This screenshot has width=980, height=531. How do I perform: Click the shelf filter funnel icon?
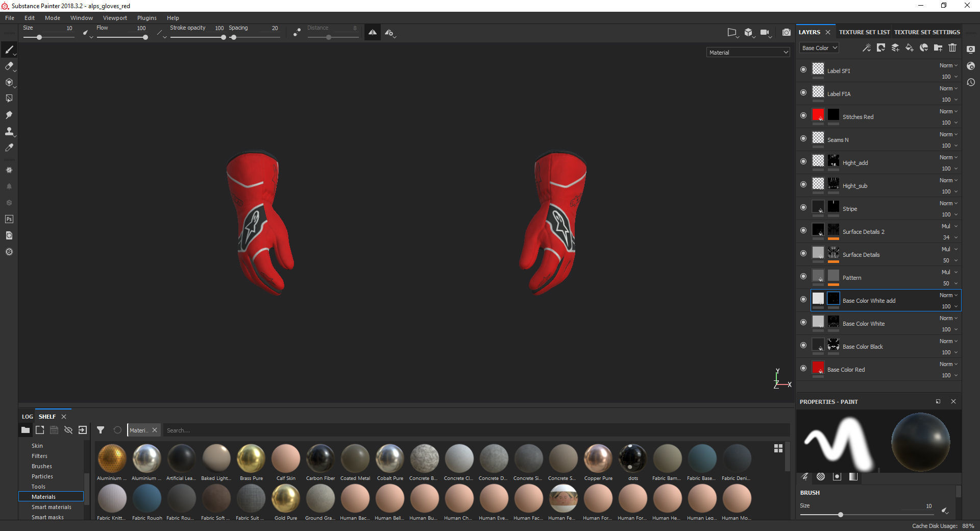coord(101,430)
